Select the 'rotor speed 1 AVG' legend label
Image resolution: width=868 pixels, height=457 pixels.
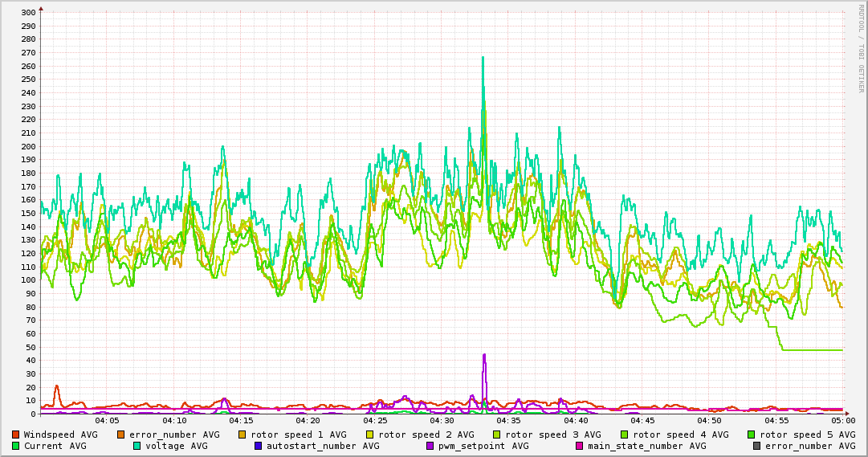point(299,435)
